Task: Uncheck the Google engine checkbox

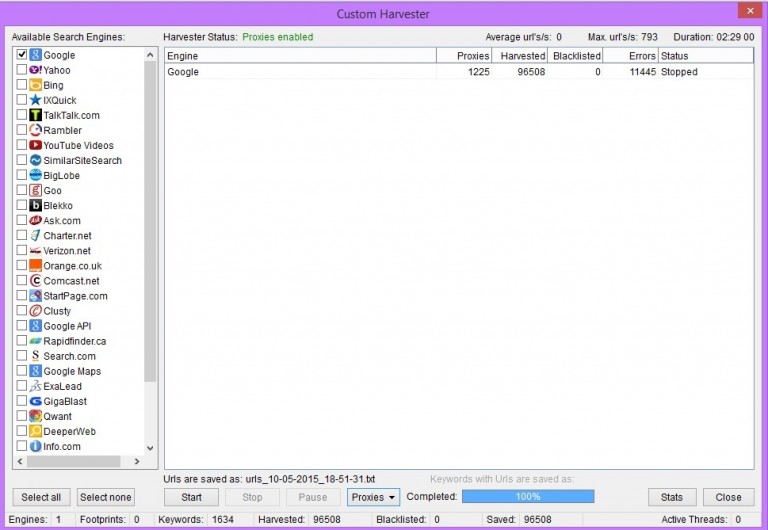Action: pos(22,55)
